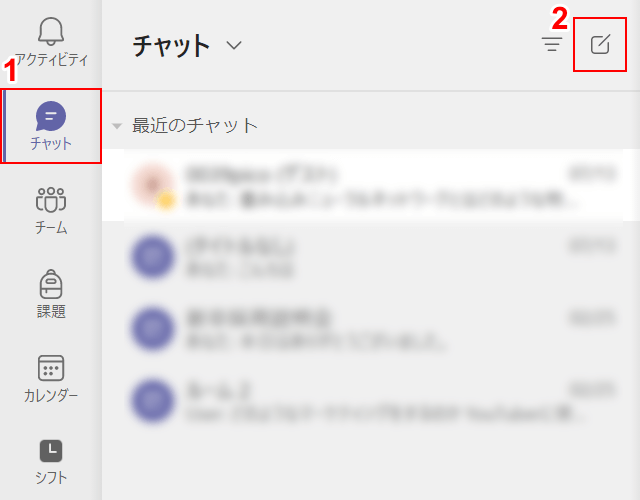Click the first chat's pink avatar

152,185
